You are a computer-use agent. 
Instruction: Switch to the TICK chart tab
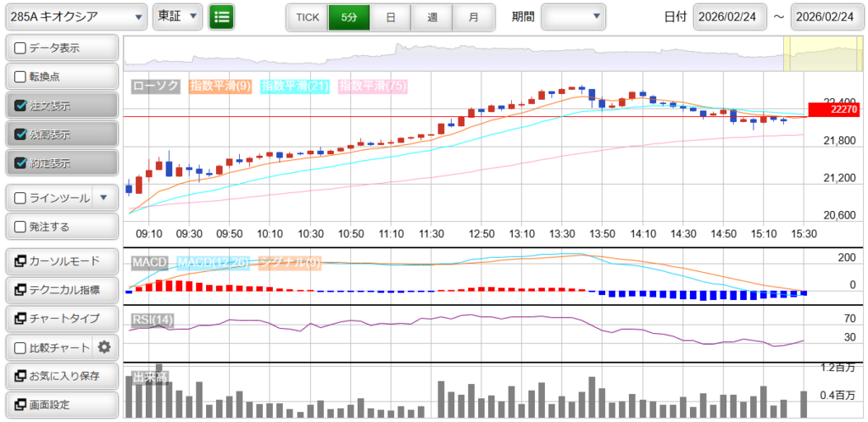click(307, 17)
